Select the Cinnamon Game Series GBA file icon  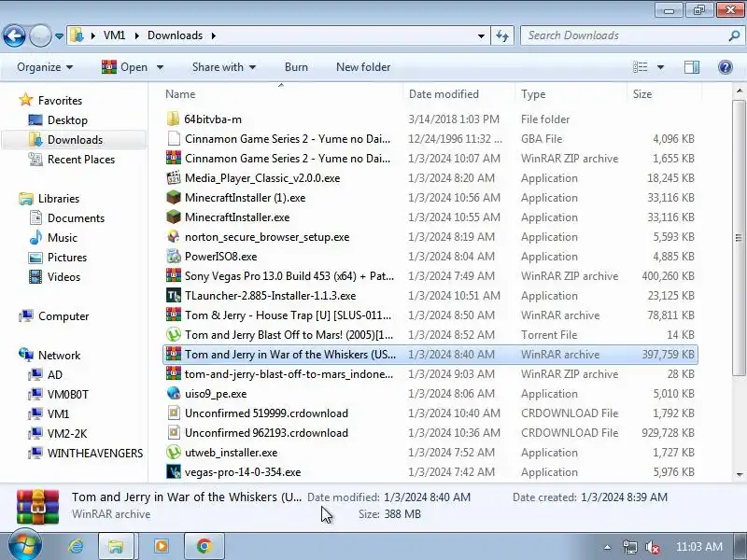pyautogui.click(x=174, y=138)
